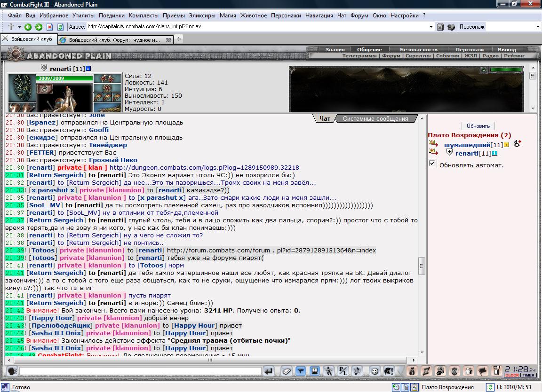
Task: Click into the chat message input
Action: (140, 371)
